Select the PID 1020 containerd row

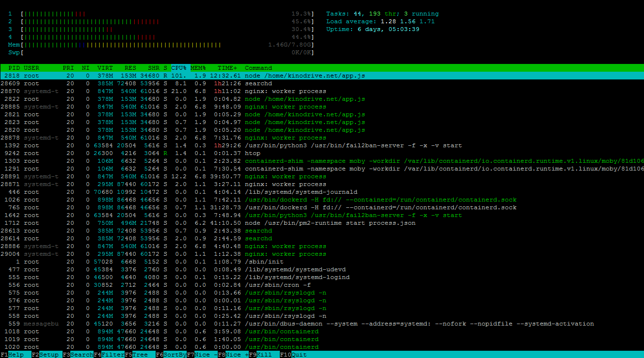coord(322,347)
